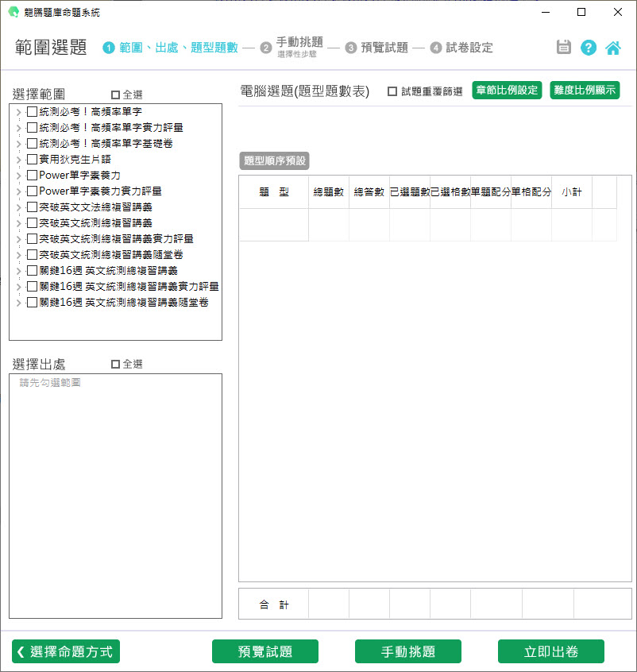Switch to the 範圍、出處、題型題數 step
The width and height of the screenshot is (637, 672).
[178, 48]
